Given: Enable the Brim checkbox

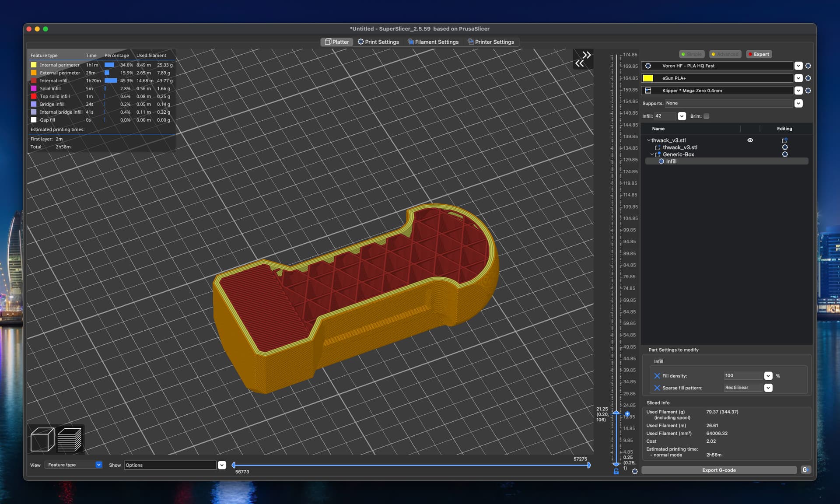Looking at the screenshot, I should 706,116.
